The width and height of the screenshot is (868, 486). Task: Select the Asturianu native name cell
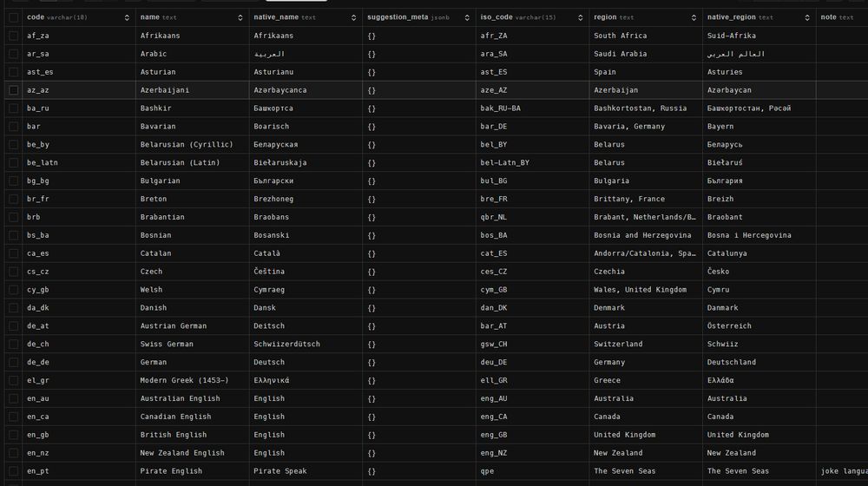[306, 72]
